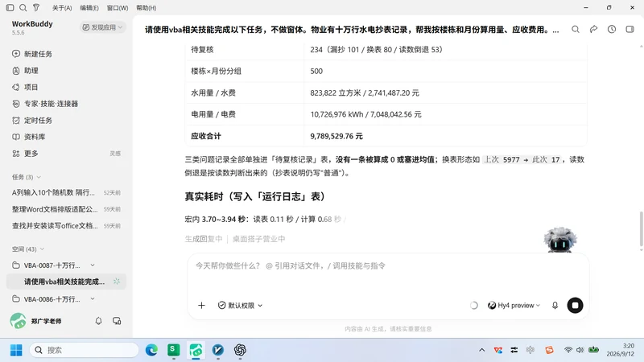Search within the conversation using header magnifier
Viewport: 644px width, 362px height.
point(576,29)
